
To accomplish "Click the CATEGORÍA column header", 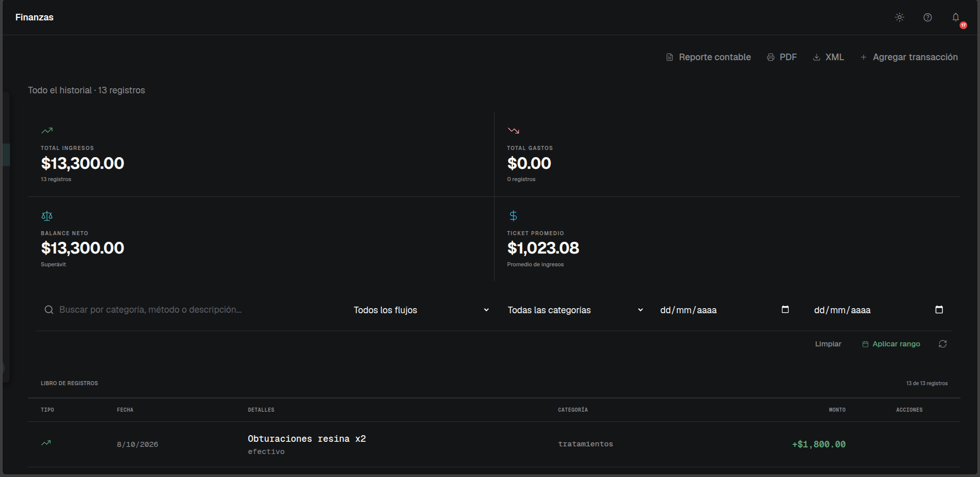I will tap(573, 410).
